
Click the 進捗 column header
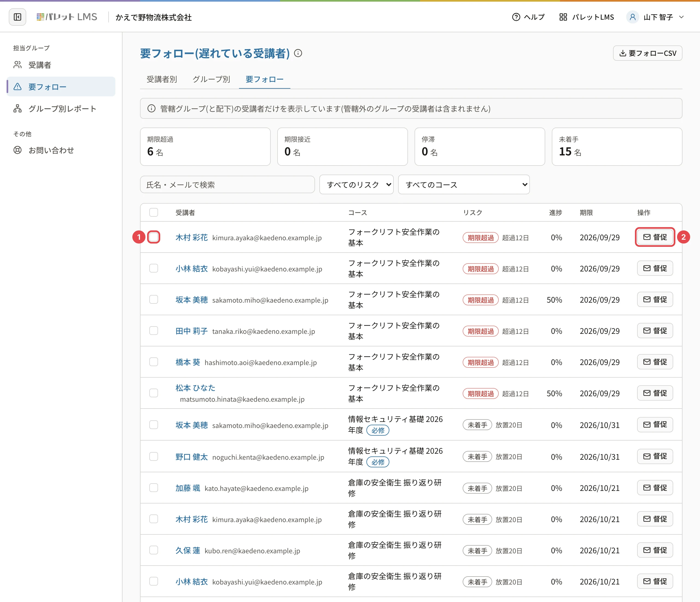(555, 213)
